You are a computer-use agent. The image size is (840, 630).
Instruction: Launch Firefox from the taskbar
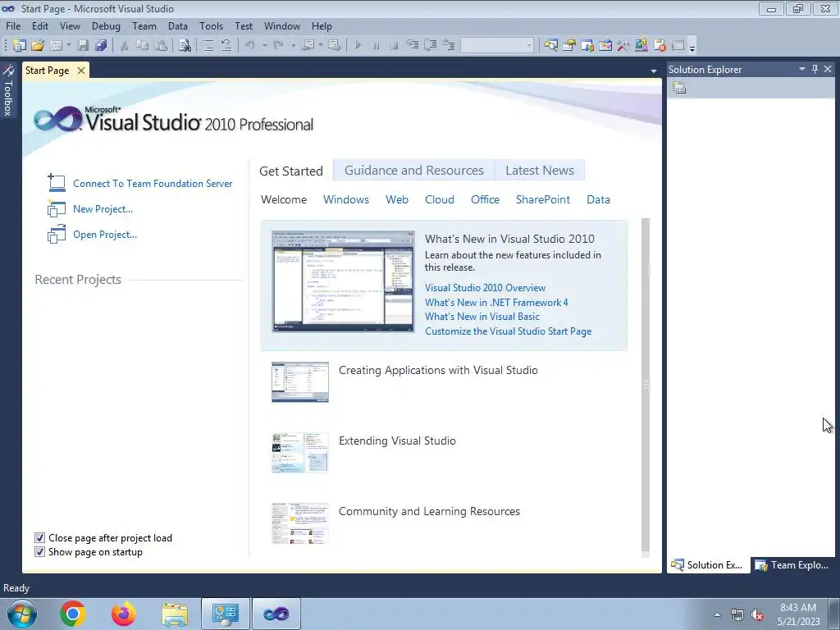[124, 614]
